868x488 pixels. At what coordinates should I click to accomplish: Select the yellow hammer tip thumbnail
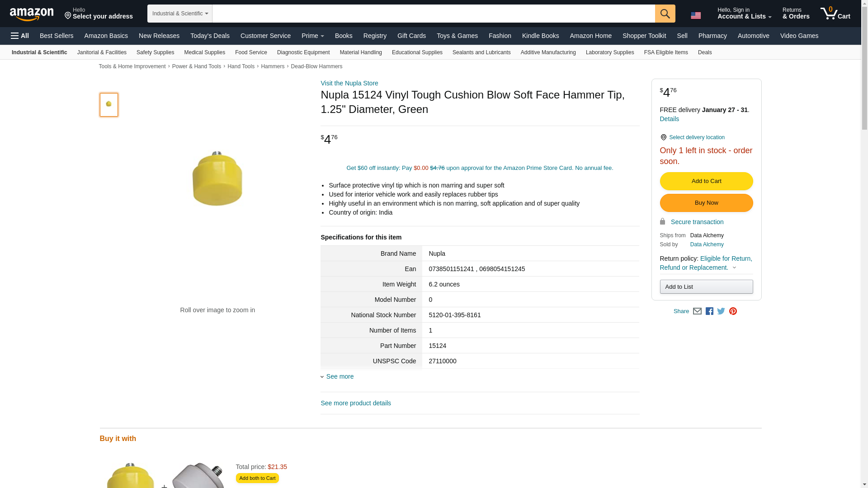pos(109,105)
